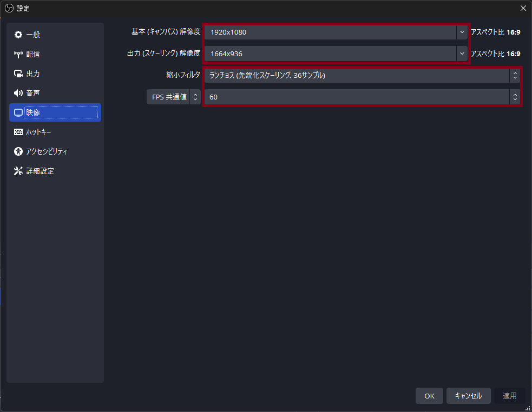Click the Accessibility (アクセシビリティ) person icon
Viewport: 532px width, 412px height.
tap(18, 151)
